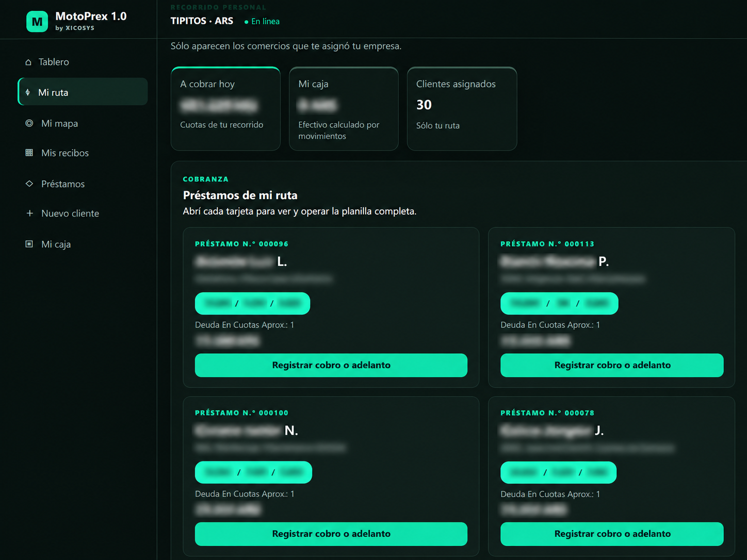Screen dimensions: 747x560
Task: Register payment for loan 000078
Action: pyautogui.click(x=612, y=534)
